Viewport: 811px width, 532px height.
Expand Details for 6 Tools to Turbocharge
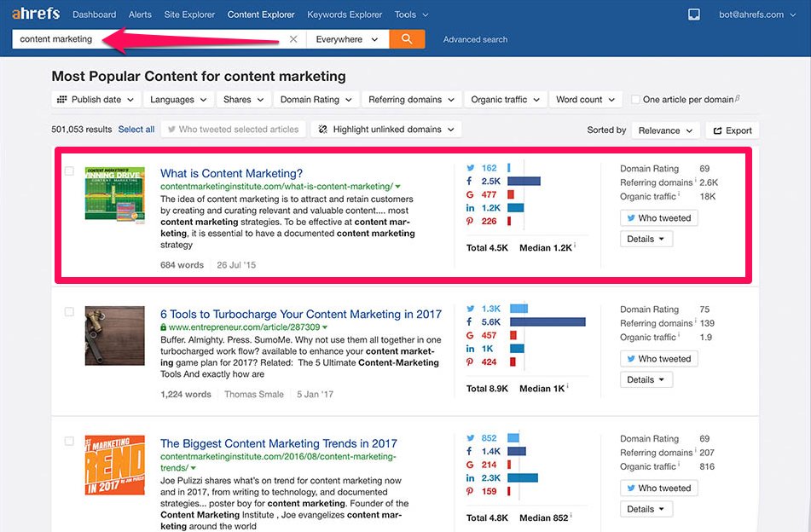point(646,379)
